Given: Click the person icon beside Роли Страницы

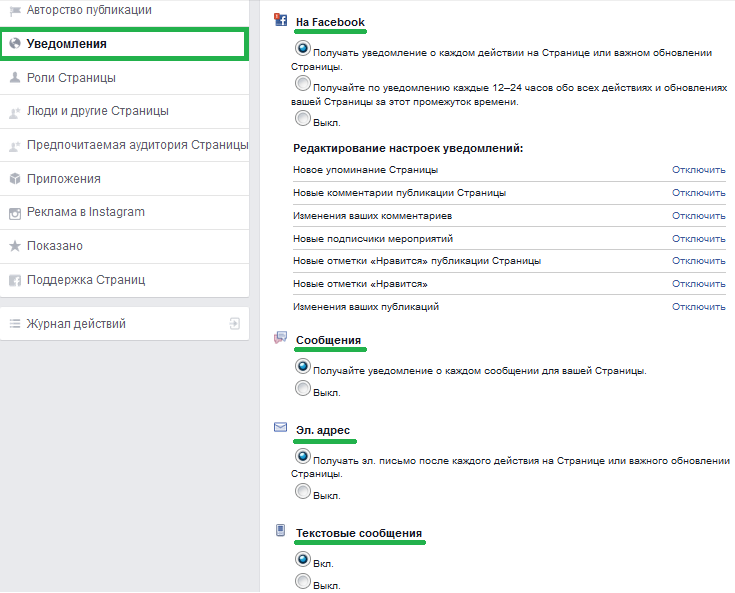Looking at the screenshot, I should click(x=15, y=78).
